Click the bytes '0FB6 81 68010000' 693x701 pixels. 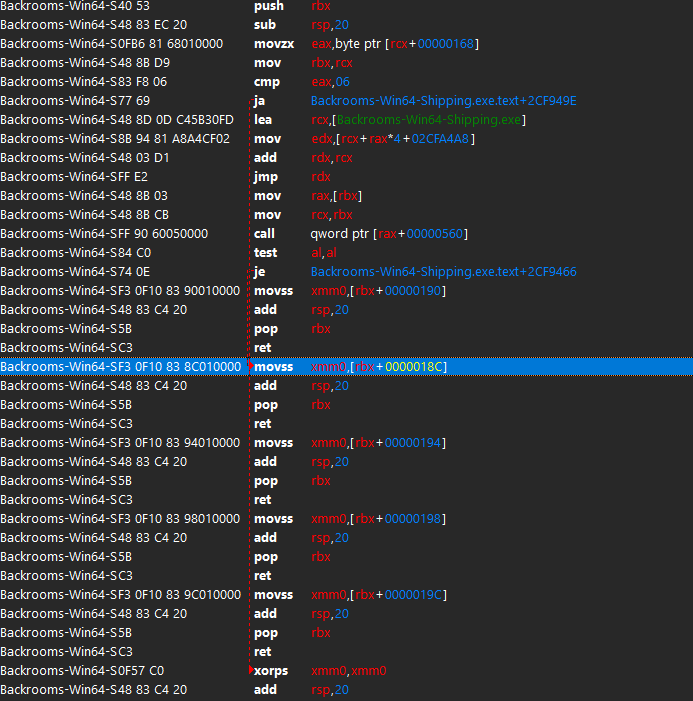point(171,44)
